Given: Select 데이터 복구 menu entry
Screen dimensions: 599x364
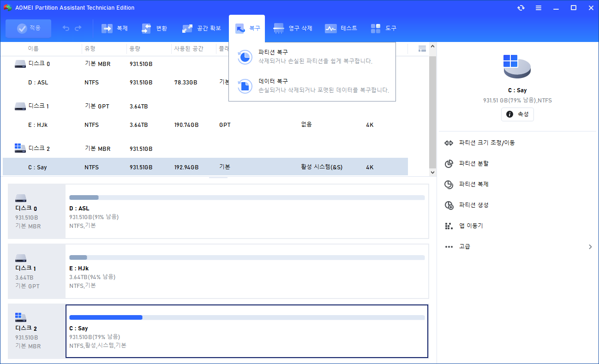Looking at the screenshot, I should (312, 86).
